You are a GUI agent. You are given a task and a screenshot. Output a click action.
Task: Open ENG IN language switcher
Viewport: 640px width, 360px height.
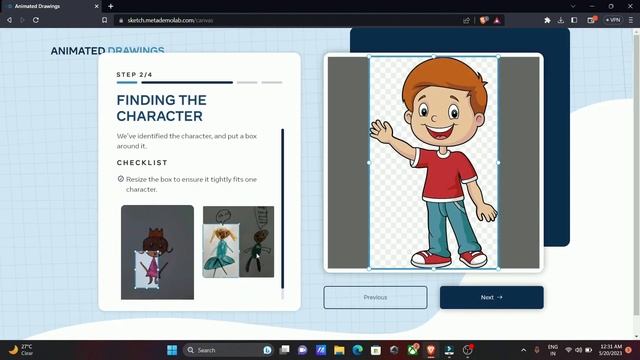553,350
